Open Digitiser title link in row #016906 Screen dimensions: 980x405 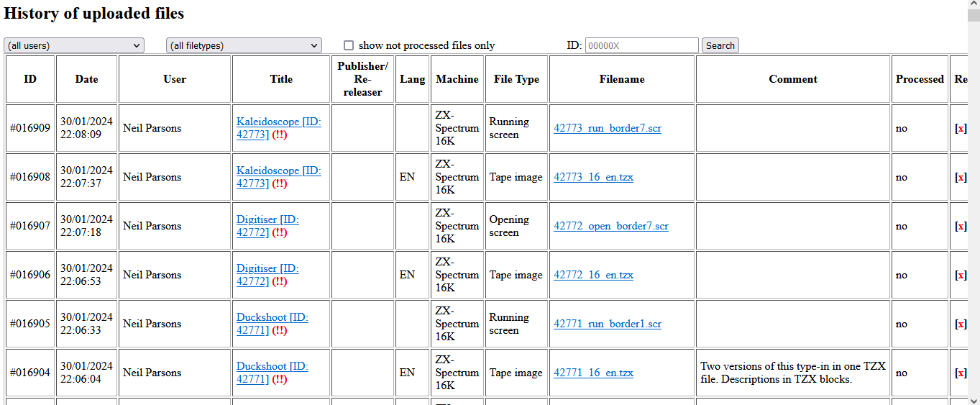pos(257,268)
